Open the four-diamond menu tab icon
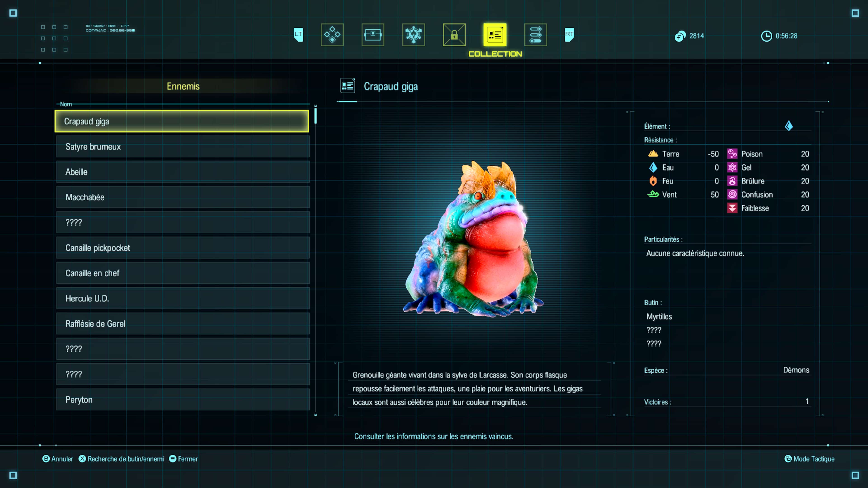This screenshot has height=488, width=868. (x=332, y=35)
